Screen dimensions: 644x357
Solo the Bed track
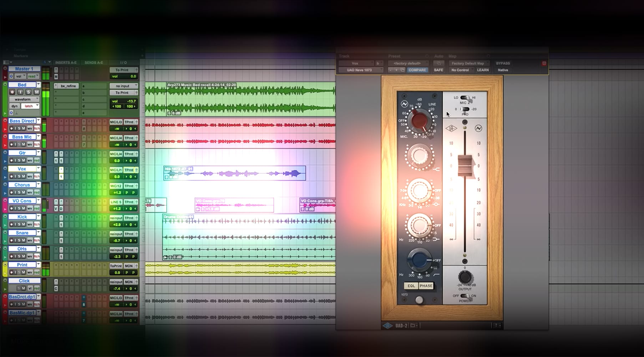coord(29,92)
